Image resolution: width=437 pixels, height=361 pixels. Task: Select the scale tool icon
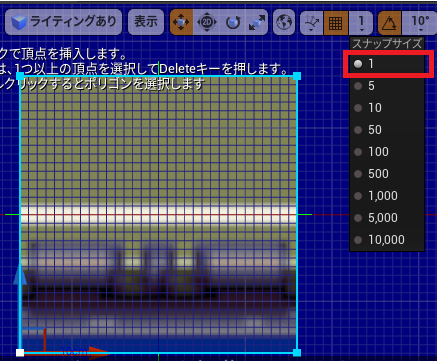(x=257, y=22)
